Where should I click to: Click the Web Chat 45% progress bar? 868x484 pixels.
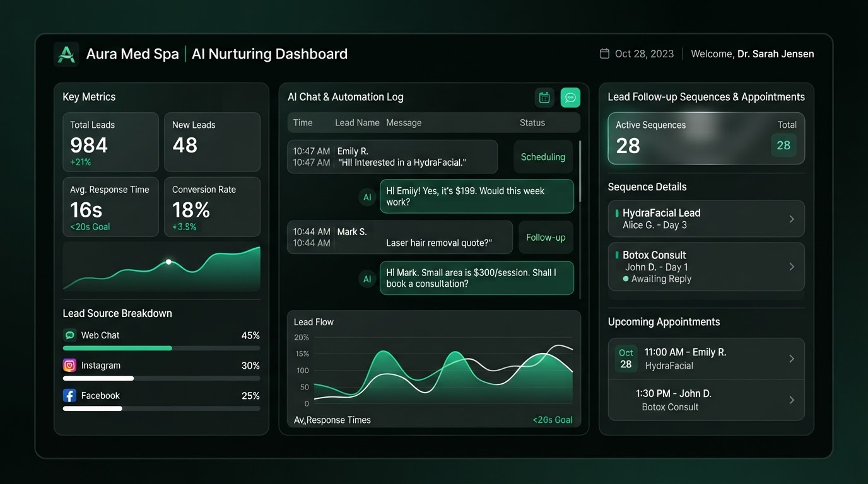(x=161, y=348)
